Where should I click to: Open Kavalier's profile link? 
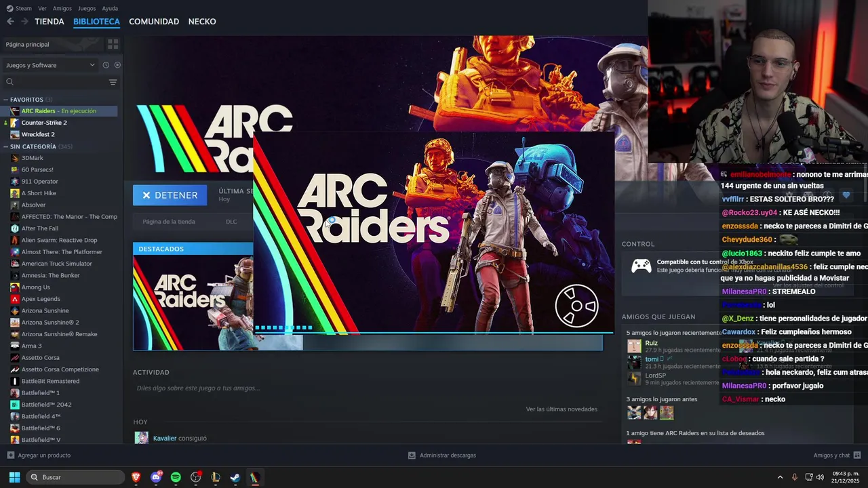click(165, 439)
